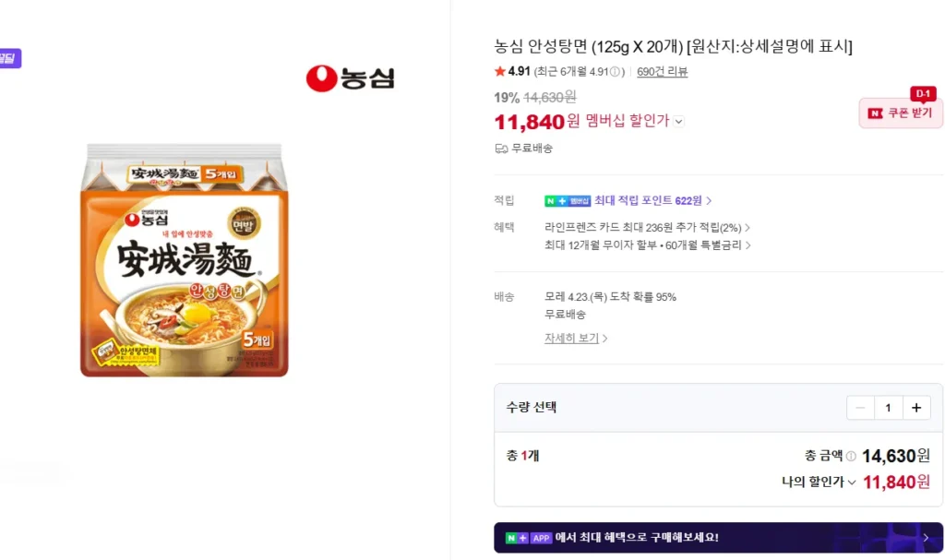
Task: Click the quantity input field
Action: click(x=888, y=408)
